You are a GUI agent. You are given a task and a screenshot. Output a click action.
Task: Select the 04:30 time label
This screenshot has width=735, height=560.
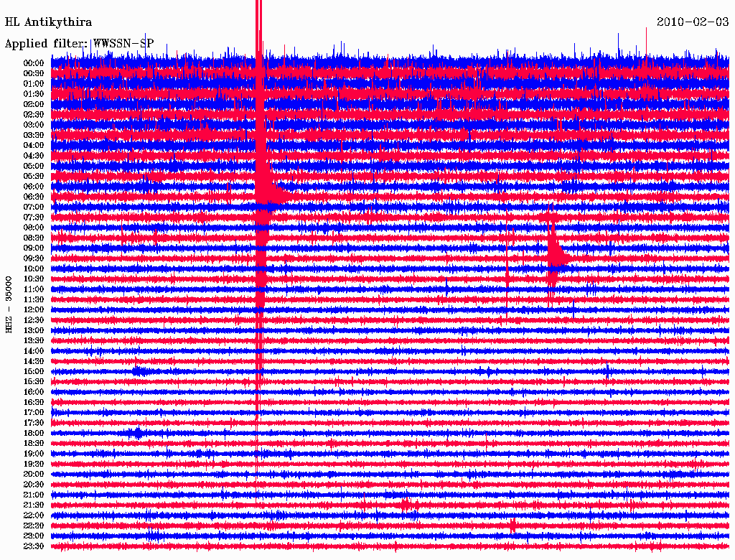point(34,156)
